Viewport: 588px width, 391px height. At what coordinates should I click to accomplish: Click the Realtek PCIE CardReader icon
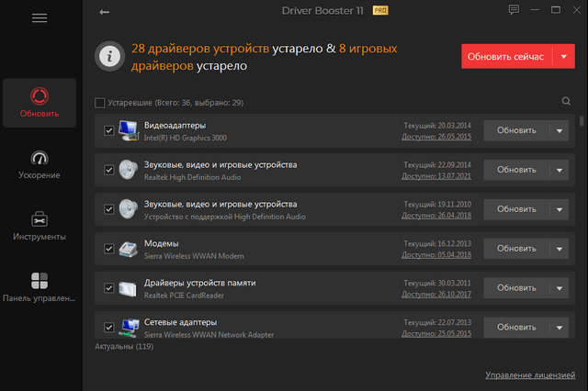pos(128,288)
